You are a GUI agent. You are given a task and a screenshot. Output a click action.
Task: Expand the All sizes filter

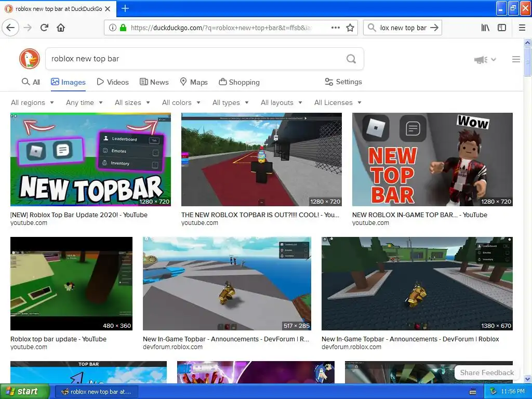(x=132, y=102)
